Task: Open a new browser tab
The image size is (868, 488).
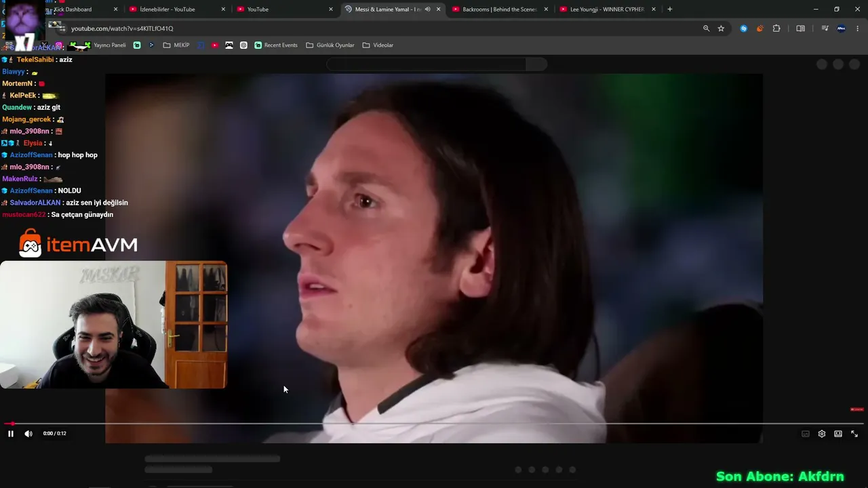Action: [x=670, y=9]
